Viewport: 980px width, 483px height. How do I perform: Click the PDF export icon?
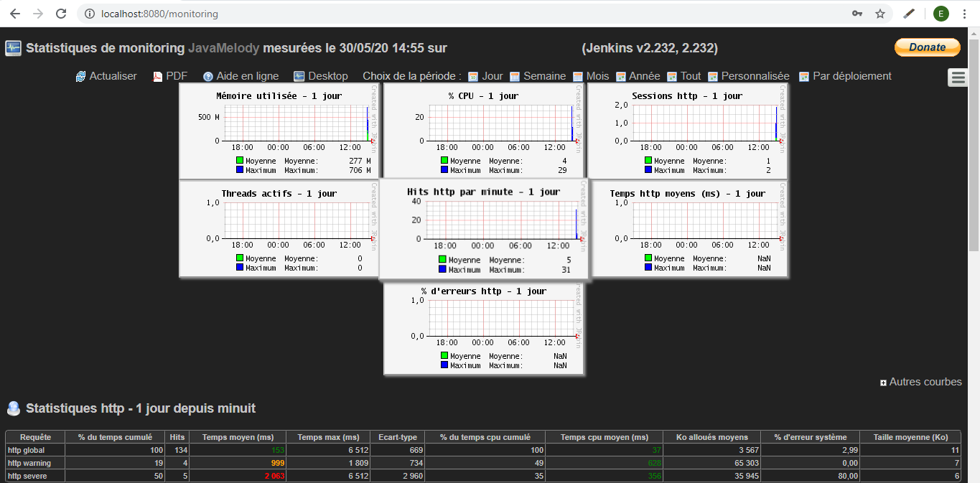click(157, 75)
